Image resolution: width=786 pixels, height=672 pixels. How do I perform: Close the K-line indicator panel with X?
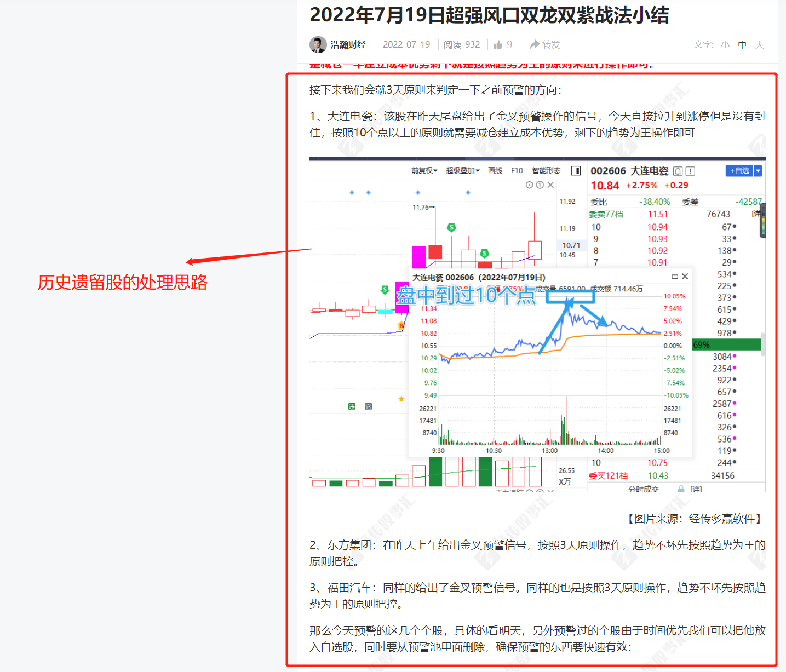(550, 185)
